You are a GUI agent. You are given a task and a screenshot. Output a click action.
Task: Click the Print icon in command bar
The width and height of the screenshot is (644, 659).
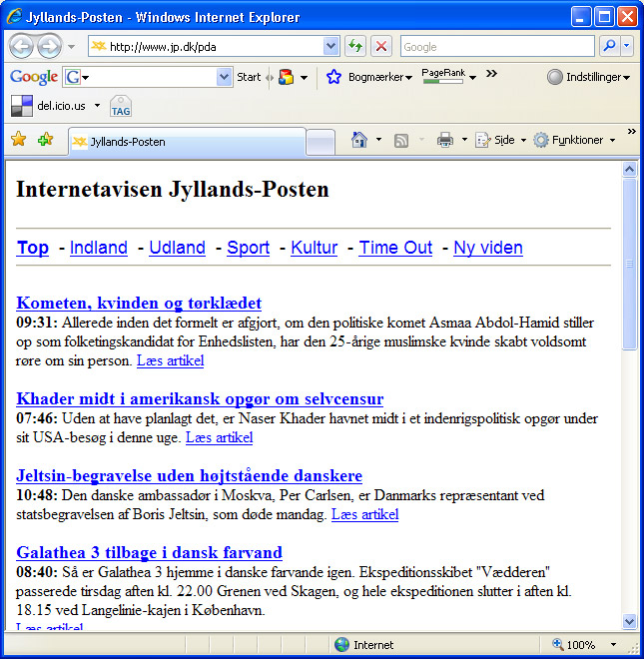[444, 140]
